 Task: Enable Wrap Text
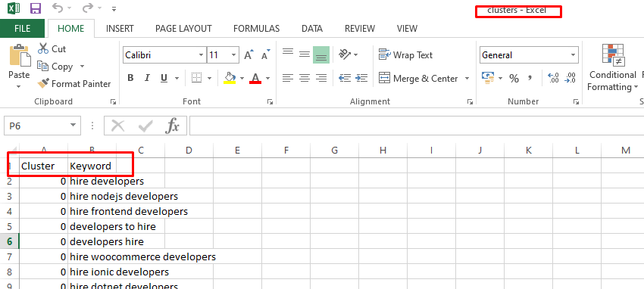pyautogui.click(x=406, y=55)
